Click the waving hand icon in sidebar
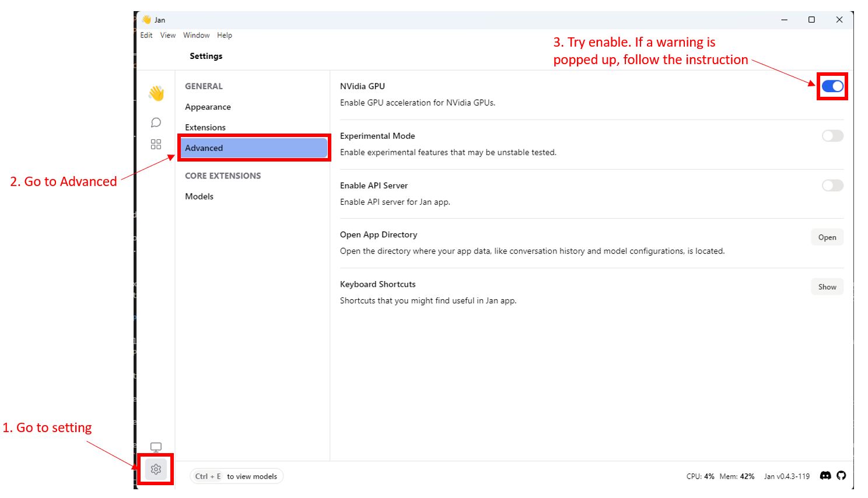Screen dimensions: 868x498 [156, 93]
